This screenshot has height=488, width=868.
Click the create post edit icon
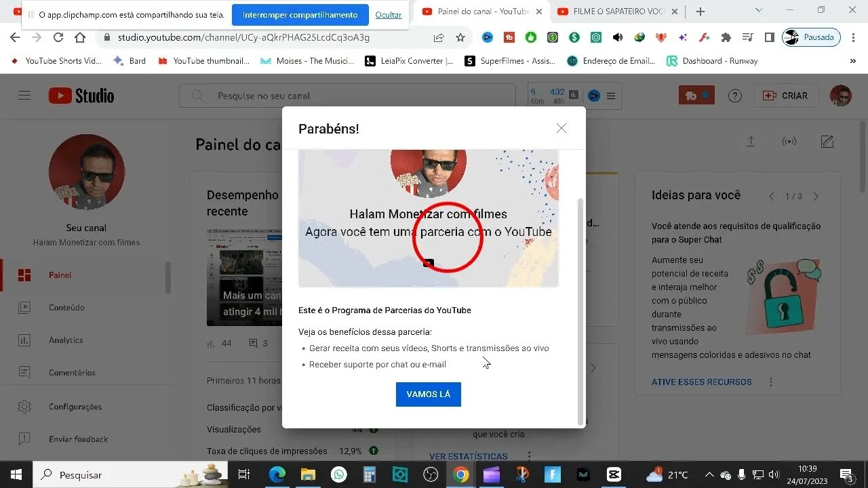pos(827,142)
